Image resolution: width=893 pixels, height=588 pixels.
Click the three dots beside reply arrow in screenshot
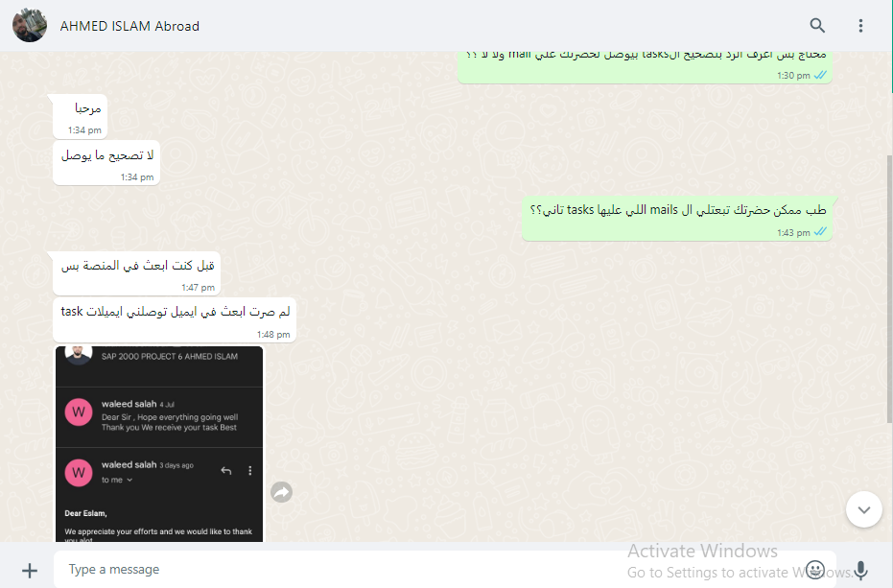[250, 471]
